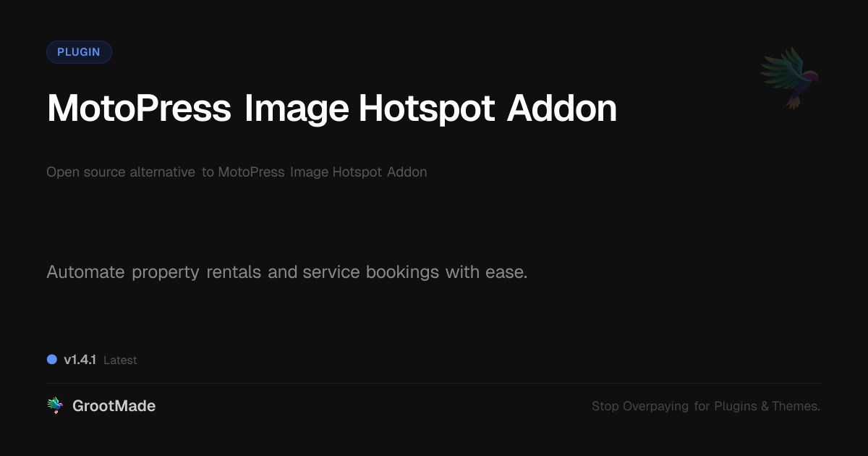Open the GrootMade brand name link
Viewport: 868px width, 456px height.
click(114, 406)
